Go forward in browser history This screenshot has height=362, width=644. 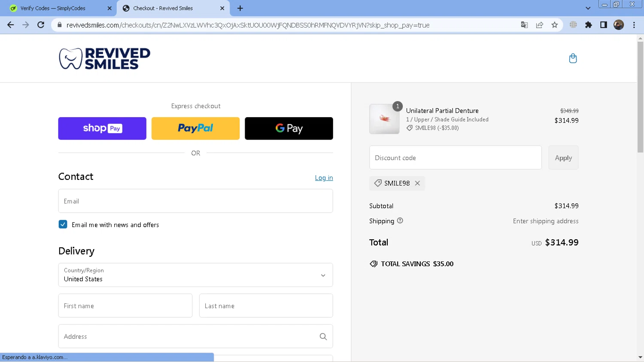pos(26,25)
